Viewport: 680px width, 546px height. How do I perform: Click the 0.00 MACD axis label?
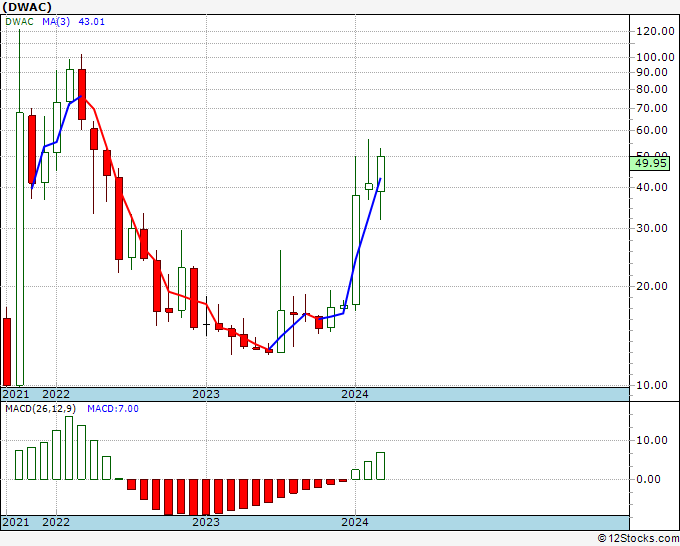tap(648, 479)
